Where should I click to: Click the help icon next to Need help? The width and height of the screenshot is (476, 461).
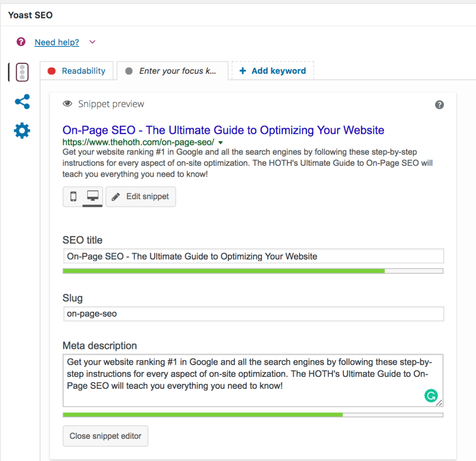point(20,42)
